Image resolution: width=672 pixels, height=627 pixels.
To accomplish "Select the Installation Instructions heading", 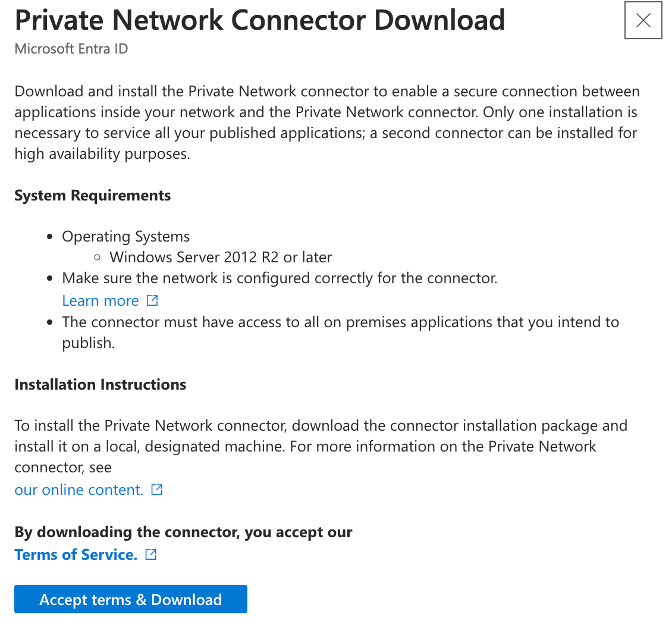I will pyautogui.click(x=100, y=385).
